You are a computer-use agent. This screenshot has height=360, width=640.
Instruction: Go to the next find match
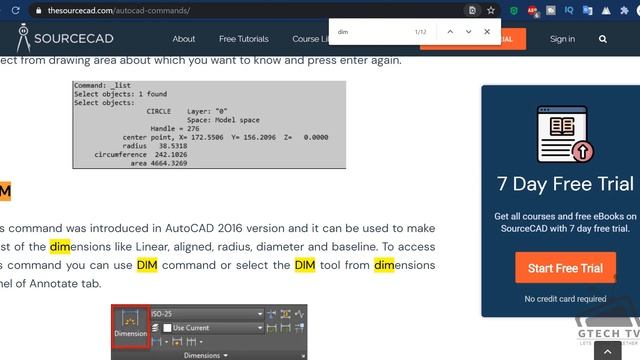[x=469, y=31]
